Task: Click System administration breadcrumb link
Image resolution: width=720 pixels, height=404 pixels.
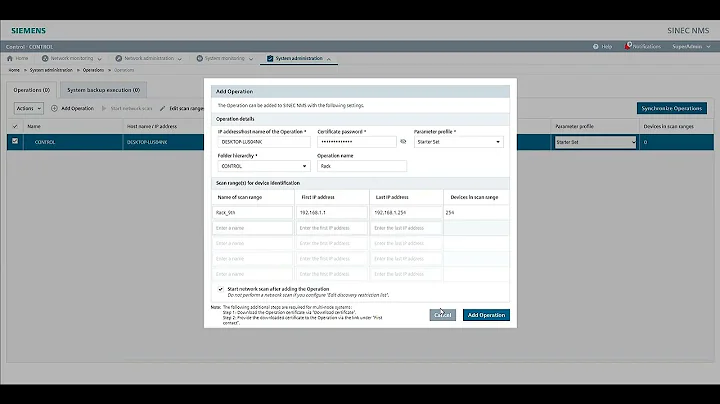Action: [x=51, y=70]
